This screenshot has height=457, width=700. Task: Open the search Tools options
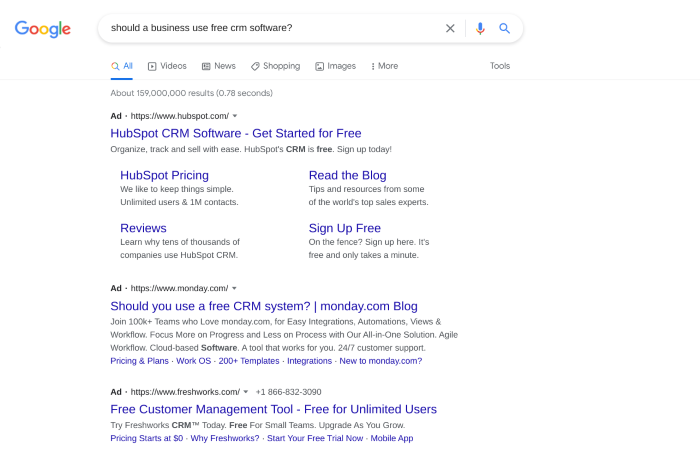click(500, 66)
